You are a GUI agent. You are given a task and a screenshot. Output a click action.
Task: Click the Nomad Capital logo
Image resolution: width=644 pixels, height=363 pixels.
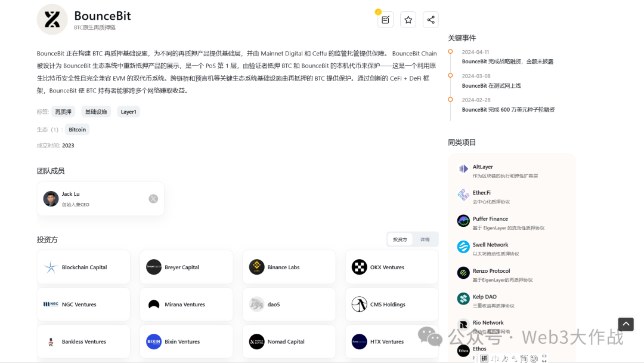pyautogui.click(x=256, y=342)
